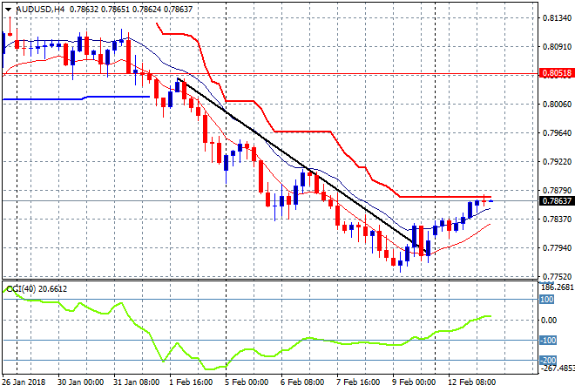Screen dimensions: 575x392
Task: Select the 0.79640 price scale label
Action: coord(557,132)
